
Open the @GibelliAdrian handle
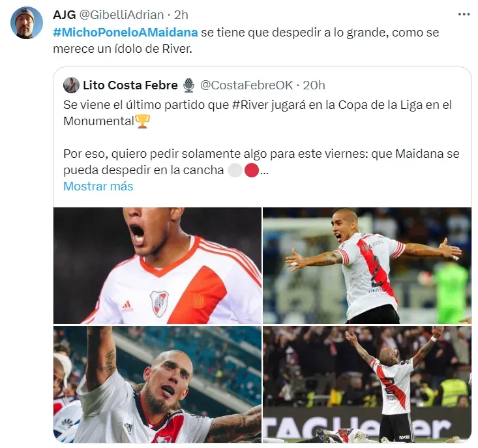pos(122,14)
